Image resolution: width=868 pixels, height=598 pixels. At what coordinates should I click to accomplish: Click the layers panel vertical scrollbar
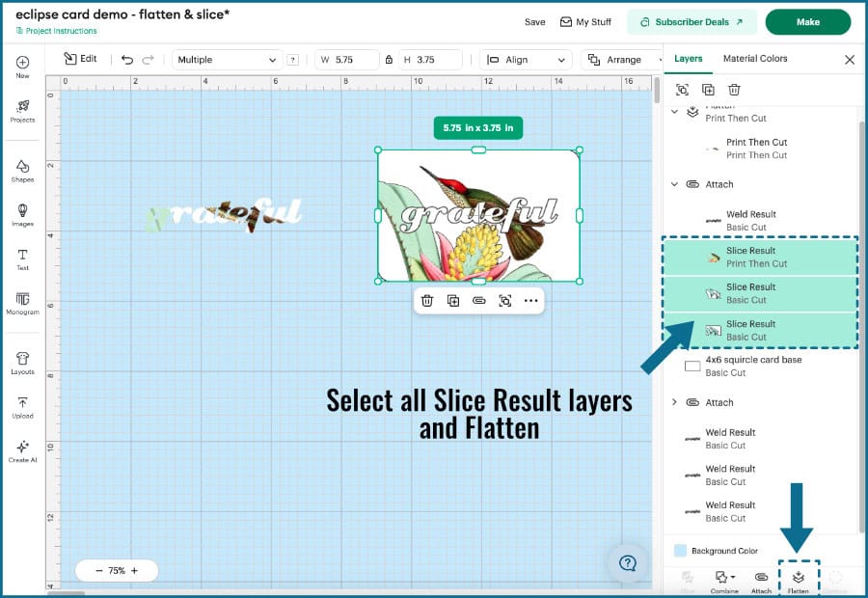pyautogui.click(x=861, y=327)
